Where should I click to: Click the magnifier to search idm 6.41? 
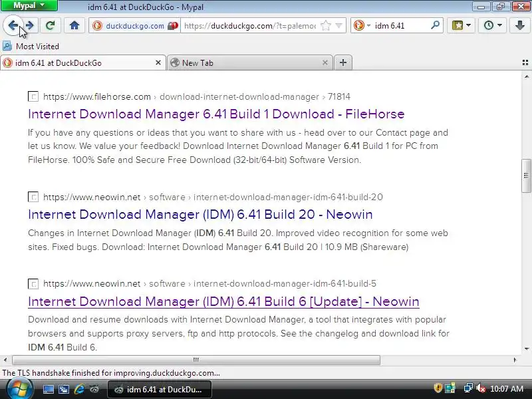pos(435,25)
